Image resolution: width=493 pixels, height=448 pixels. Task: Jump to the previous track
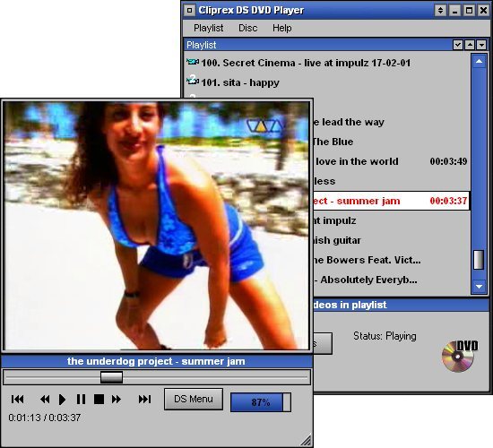click(17, 400)
